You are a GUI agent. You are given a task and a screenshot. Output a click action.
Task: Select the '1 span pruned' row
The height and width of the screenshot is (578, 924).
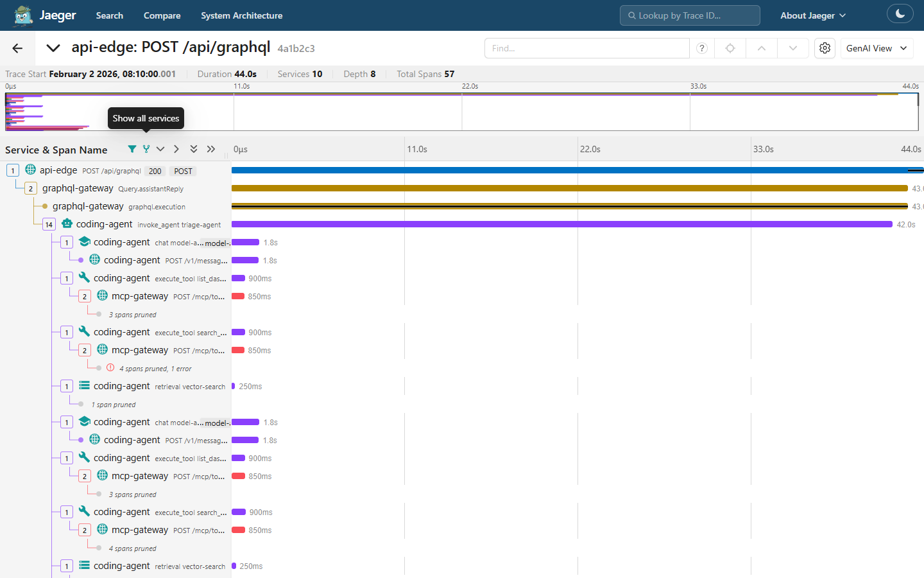(x=114, y=405)
